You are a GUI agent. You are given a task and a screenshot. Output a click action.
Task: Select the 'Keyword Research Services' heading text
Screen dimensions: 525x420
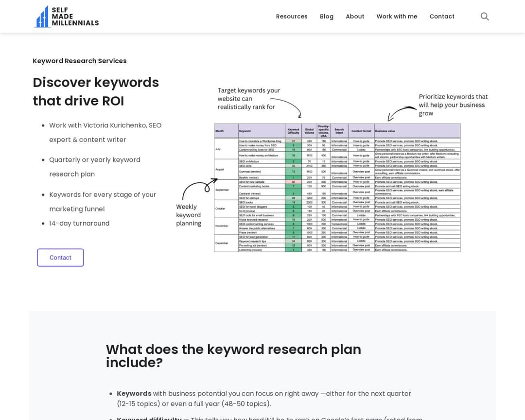[80, 61]
